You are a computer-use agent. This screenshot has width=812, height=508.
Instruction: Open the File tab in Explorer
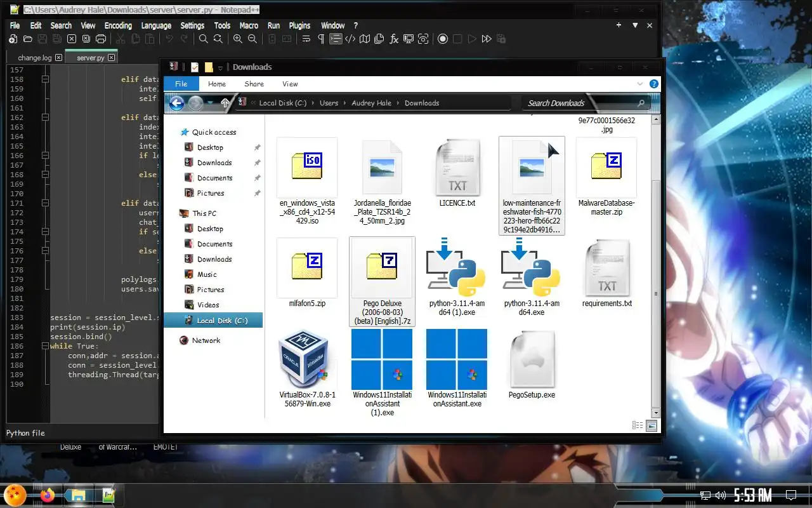click(x=181, y=84)
